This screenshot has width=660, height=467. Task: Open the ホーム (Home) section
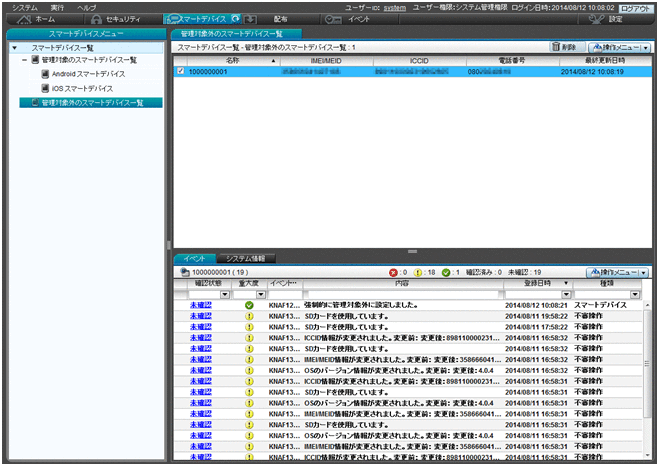[39, 19]
